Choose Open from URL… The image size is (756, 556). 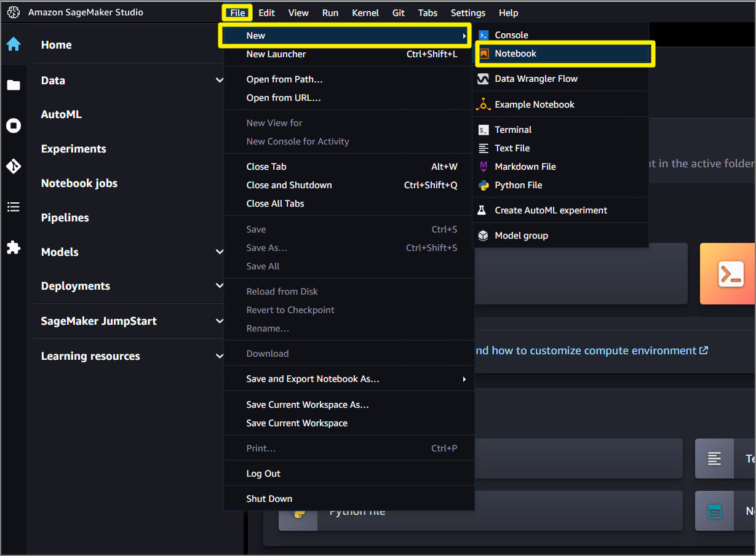tap(349, 98)
